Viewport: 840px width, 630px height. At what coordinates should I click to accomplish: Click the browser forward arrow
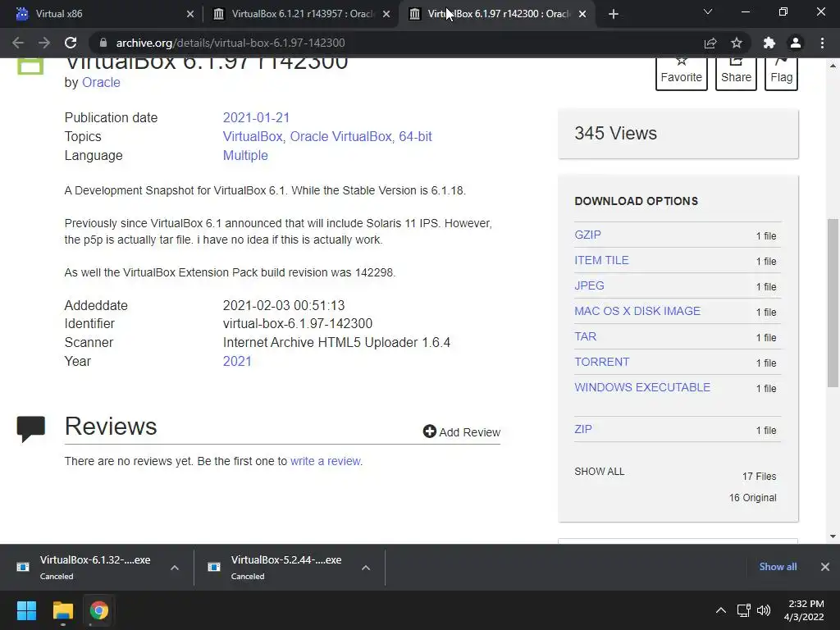[x=44, y=43]
